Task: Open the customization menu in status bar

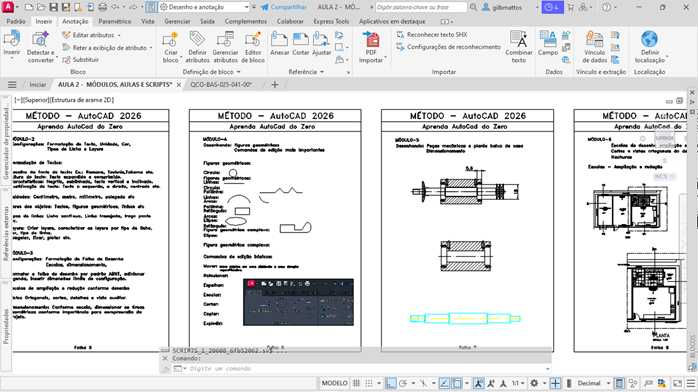Action: [x=690, y=383]
